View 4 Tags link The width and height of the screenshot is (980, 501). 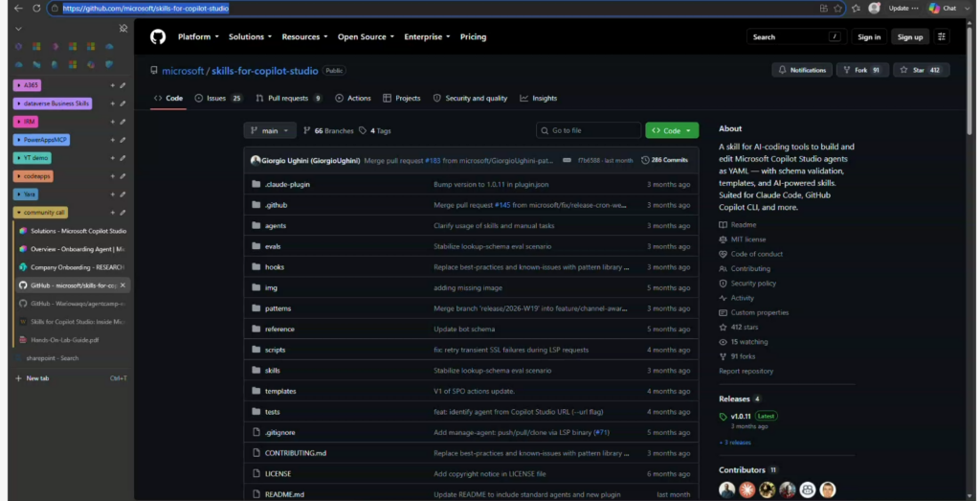pos(375,130)
